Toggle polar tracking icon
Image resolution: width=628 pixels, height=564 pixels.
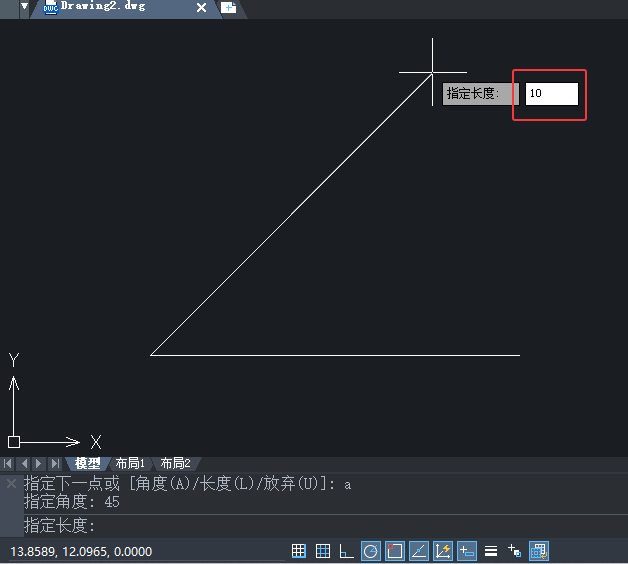pyautogui.click(x=371, y=551)
